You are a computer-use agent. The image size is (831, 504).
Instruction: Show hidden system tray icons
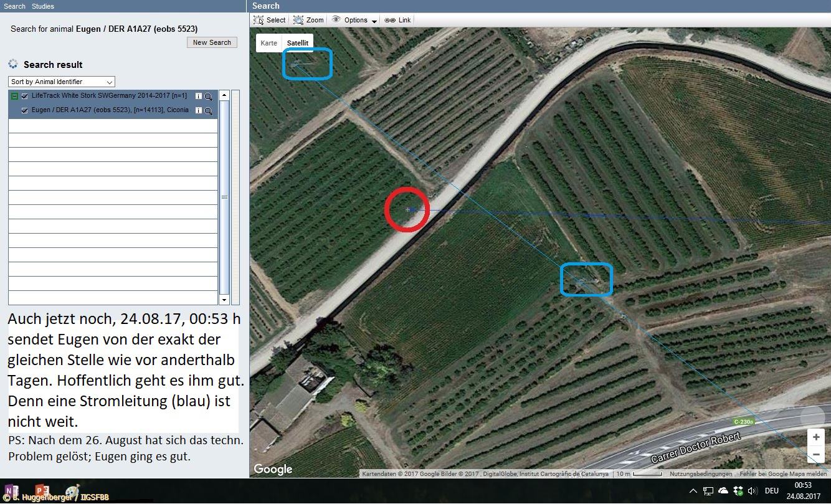click(x=693, y=490)
